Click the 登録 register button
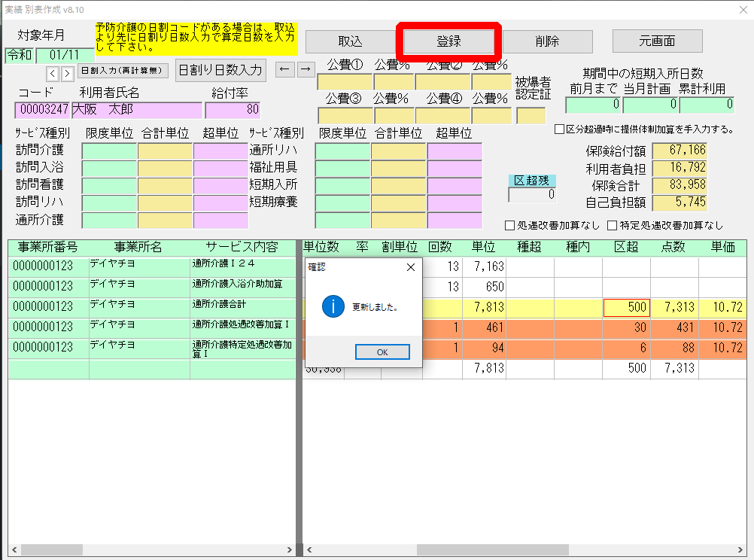 (x=448, y=41)
